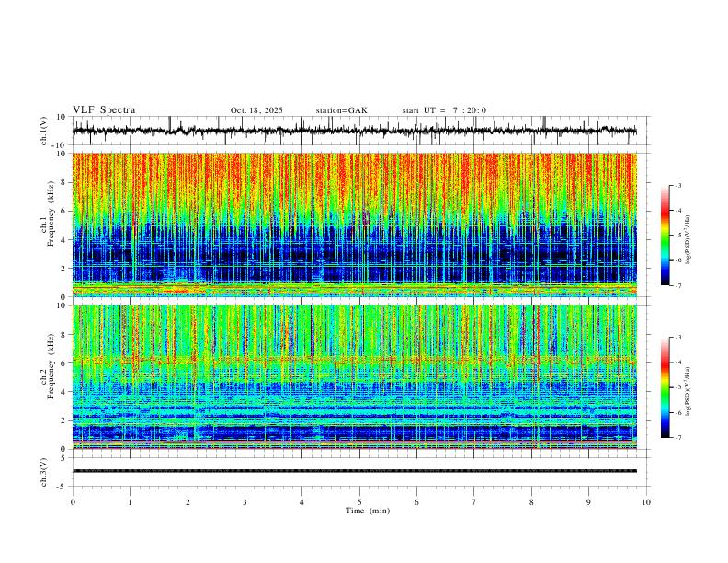Click the ch.1 spectrogram panel
This screenshot has height=563, width=728.
pyautogui.click(x=355, y=224)
